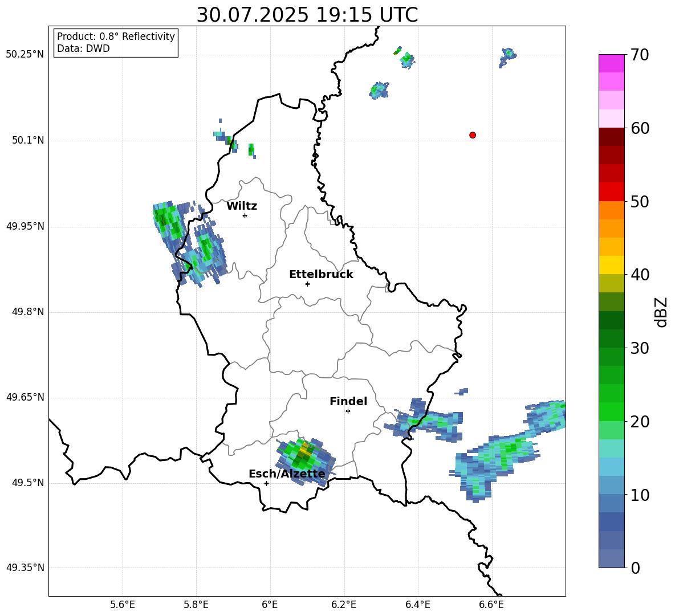675x616 pixels.
Task: Pick the yellow swatch just above 40 dBZ
Action: pyautogui.click(x=611, y=265)
